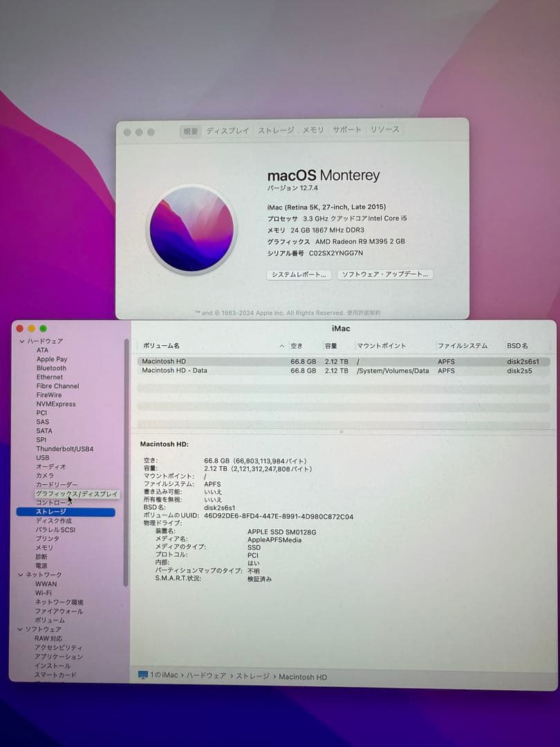
Task: Select Wi-Fi under ネットワーク
Action: pos(46,593)
